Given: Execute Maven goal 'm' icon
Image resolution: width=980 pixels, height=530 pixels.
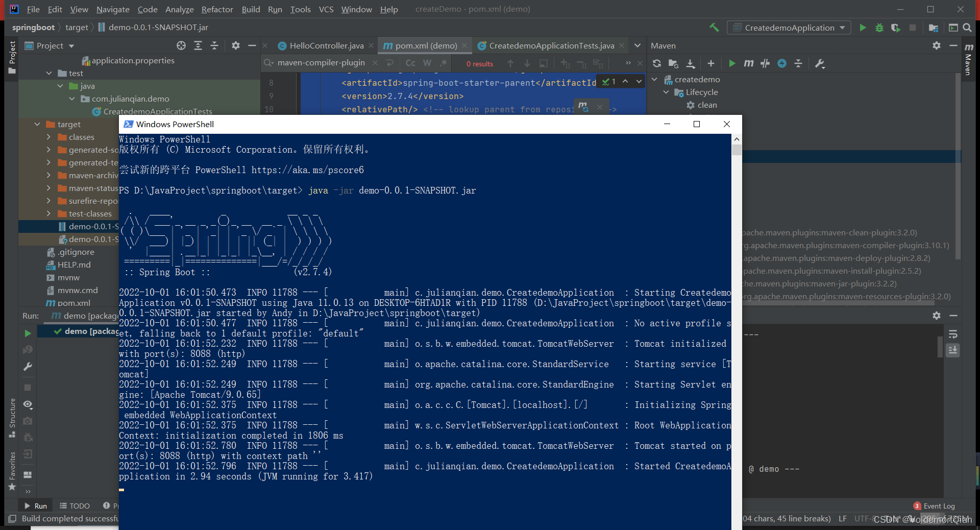Looking at the screenshot, I should [x=749, y=63].
